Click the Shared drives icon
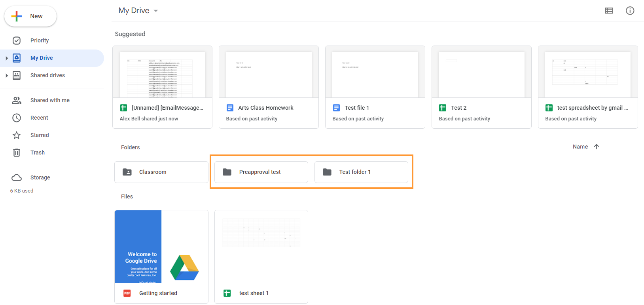Viewport: 644px width, 305px height. 17,75
